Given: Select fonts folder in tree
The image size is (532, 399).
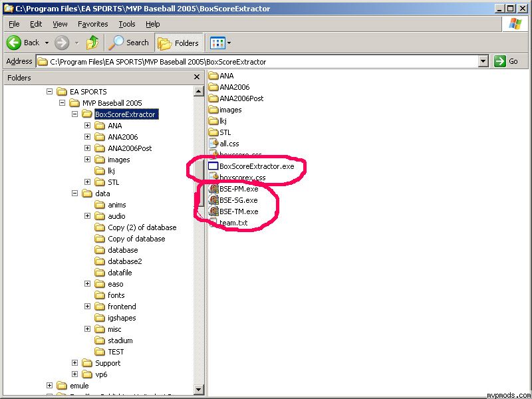Looking at the screenshot, I should 110,295.
